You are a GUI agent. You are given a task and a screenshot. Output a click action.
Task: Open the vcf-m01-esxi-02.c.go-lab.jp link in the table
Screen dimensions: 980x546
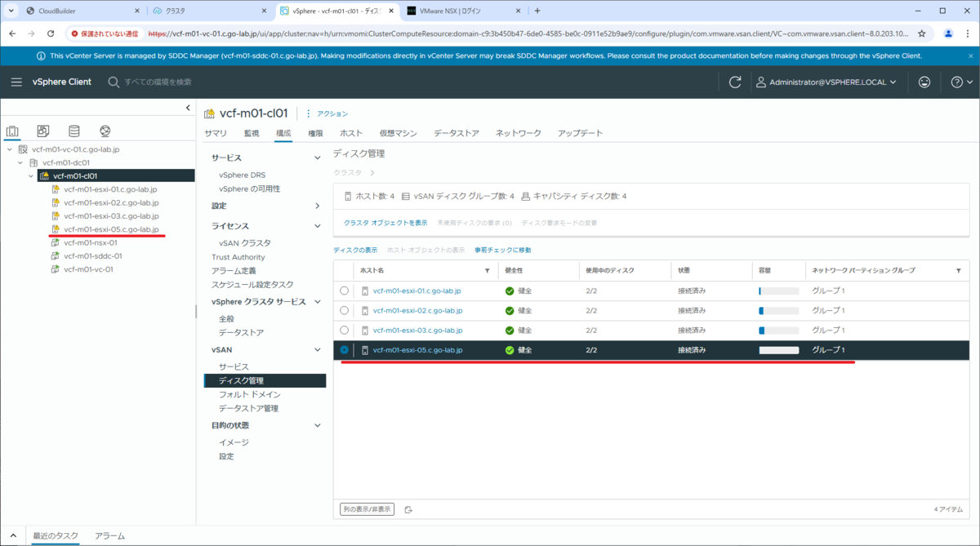click(x=417, y=310)
